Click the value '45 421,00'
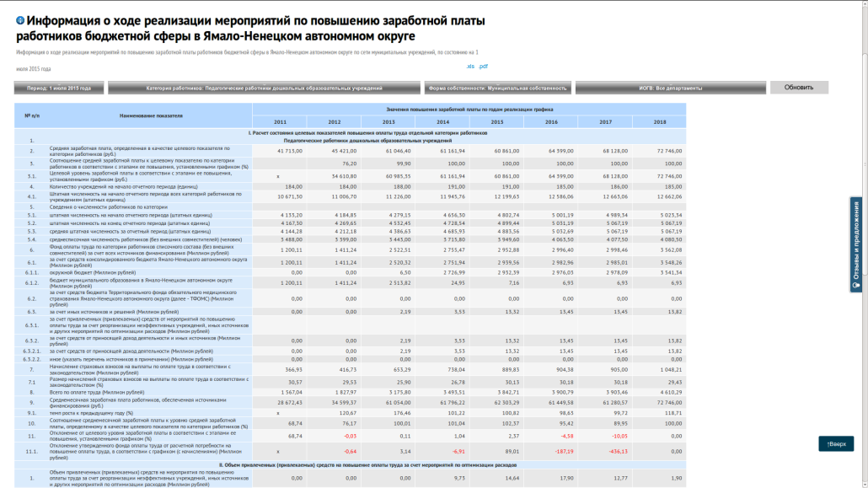 tap(345, 151)
